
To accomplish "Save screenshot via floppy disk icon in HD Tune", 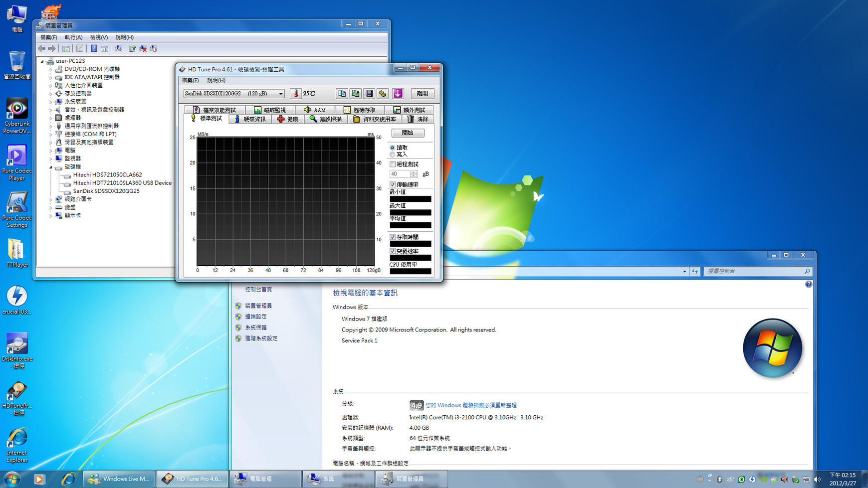I will click(369, 94).
